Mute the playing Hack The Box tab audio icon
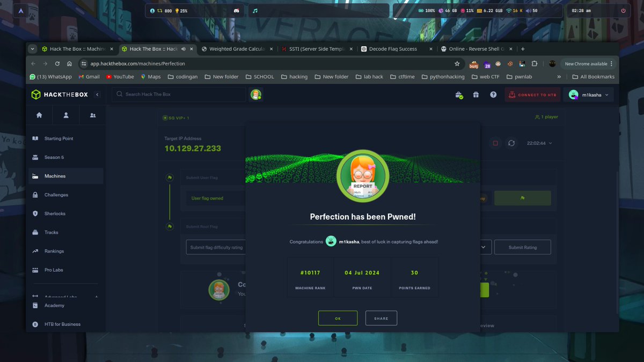644x362 pixels. (184, 49)
